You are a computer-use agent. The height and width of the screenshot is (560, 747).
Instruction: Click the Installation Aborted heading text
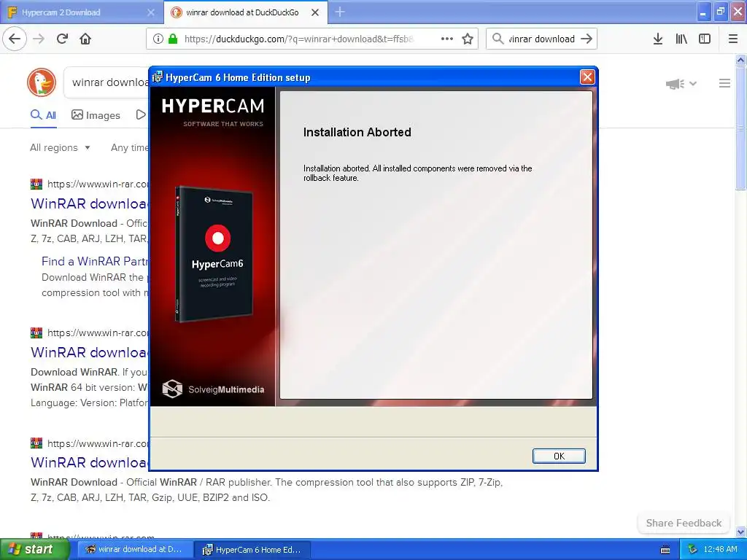pyautogui.click(x=357, y=132)
